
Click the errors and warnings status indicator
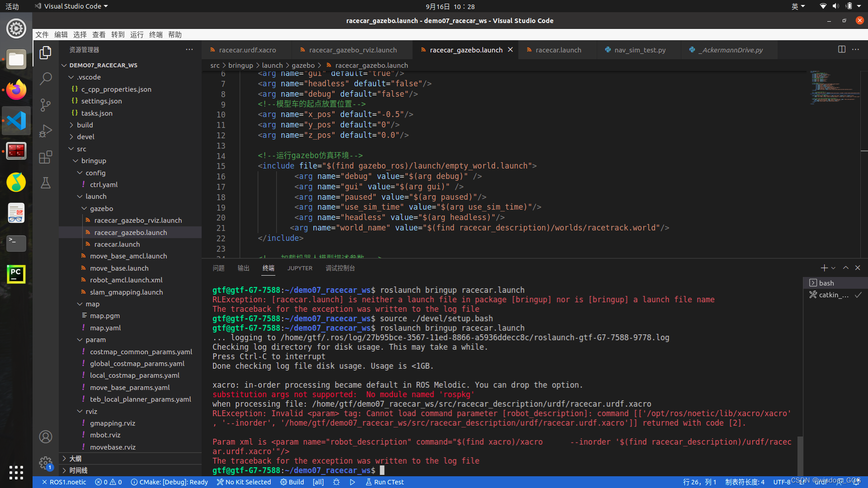point(108,482)
